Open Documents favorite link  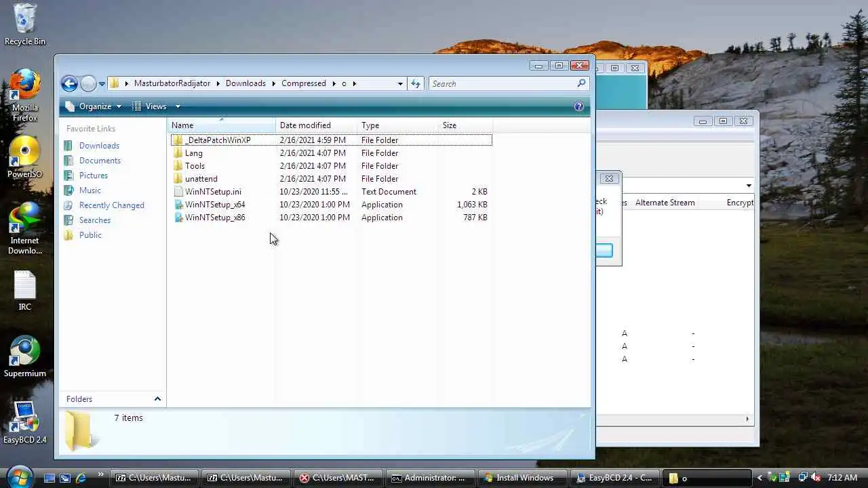100,161
